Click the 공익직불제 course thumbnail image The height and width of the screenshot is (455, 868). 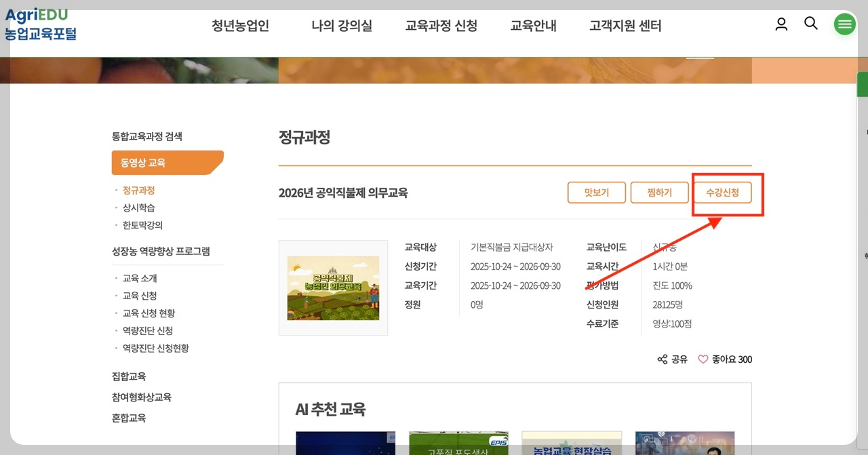click(333, 288)
